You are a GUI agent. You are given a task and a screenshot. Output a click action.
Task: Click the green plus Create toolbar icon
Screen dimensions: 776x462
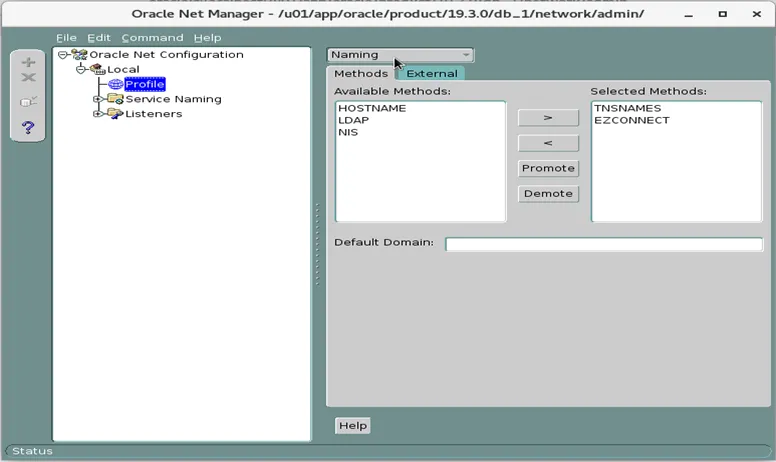(28, 62)
